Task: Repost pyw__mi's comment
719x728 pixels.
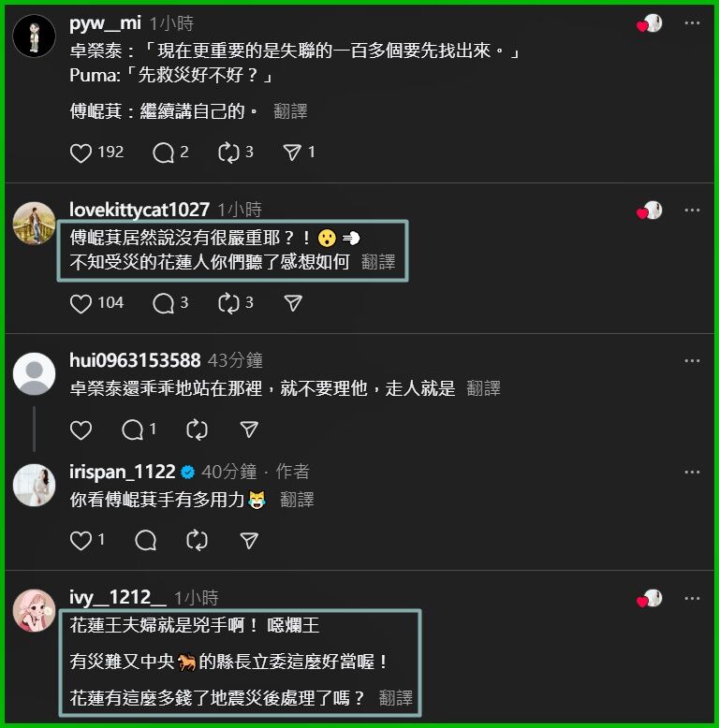Action: click(x=229, y=153)
